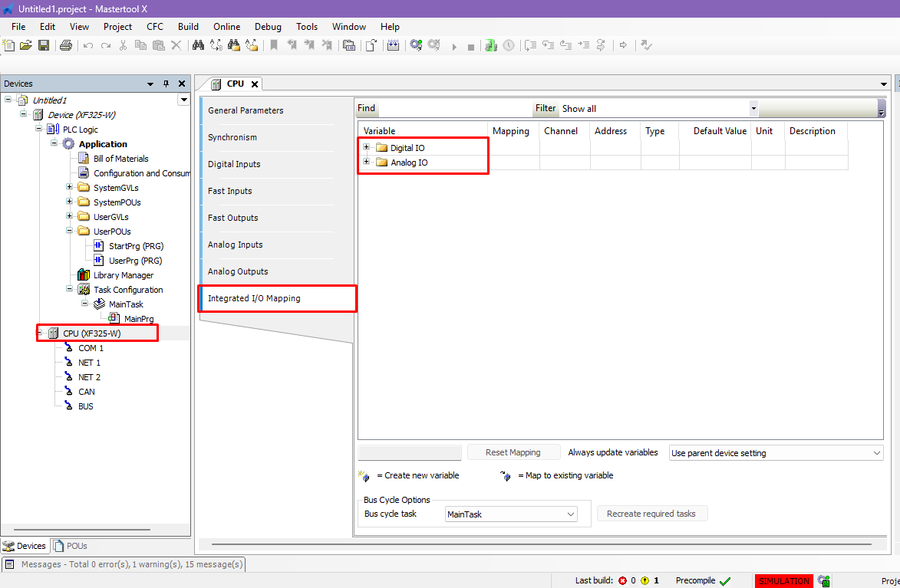Viewport: 900px width, 588px height.
Task: Select the Analog Inputs tab
Action: click(x=236, y=245)
